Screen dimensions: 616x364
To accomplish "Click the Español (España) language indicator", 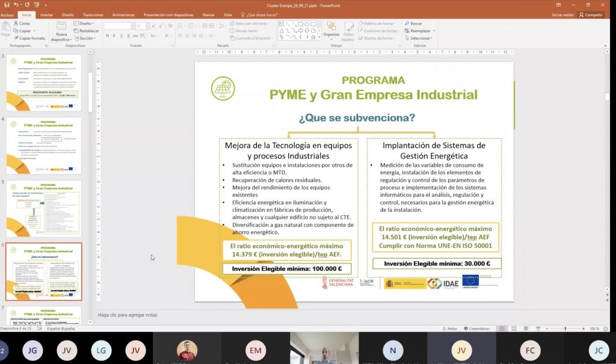I will click(61, 329).
